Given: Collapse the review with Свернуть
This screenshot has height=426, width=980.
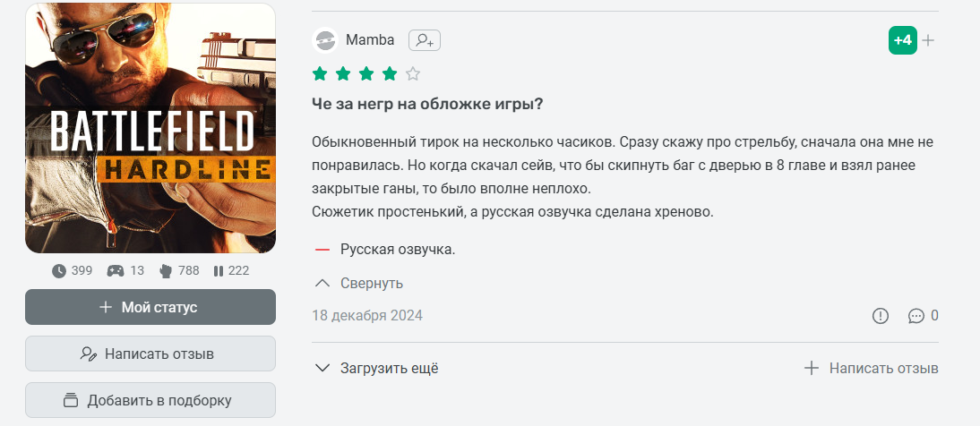Looking at the screenshot, I should (x=360, y=283).
